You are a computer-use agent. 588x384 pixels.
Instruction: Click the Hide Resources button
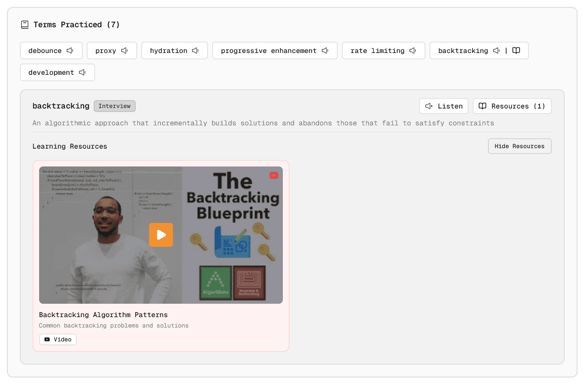click(x=520, y=146)
